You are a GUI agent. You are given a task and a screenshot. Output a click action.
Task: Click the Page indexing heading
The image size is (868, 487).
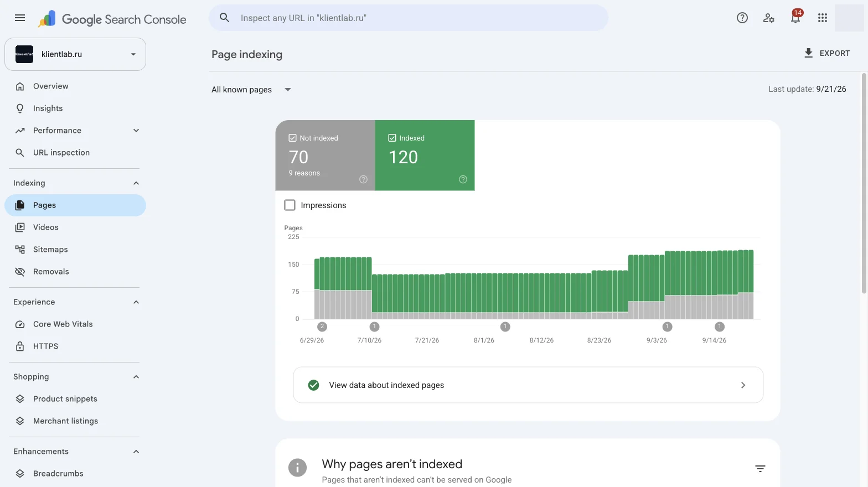pos(247,54)
